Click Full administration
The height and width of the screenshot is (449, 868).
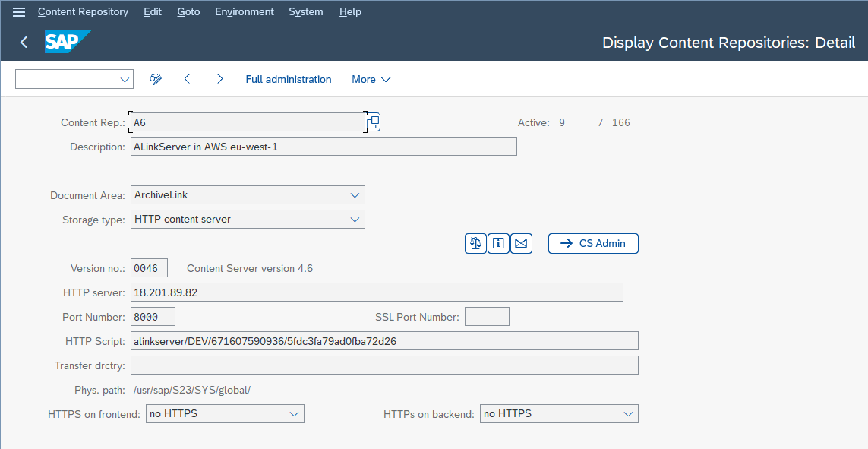point(289,79)
